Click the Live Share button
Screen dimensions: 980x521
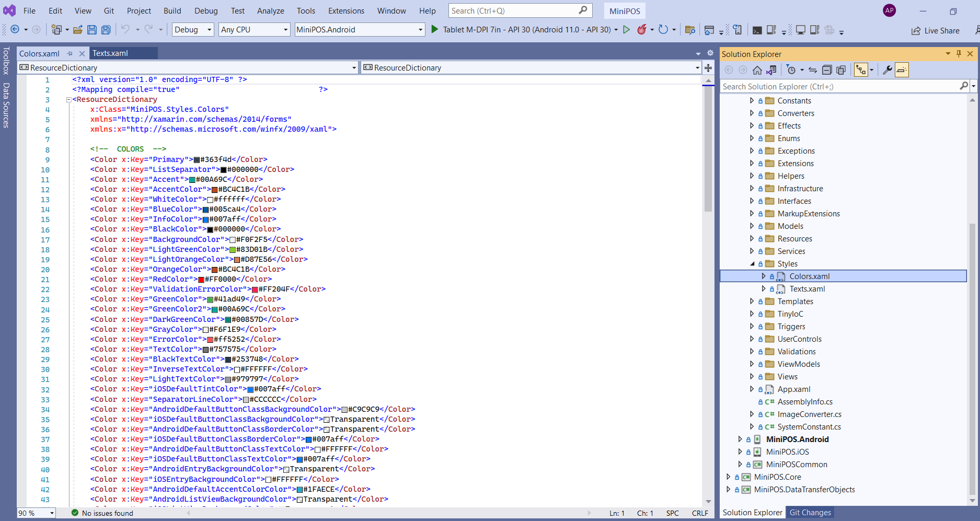tap(936, 31)
